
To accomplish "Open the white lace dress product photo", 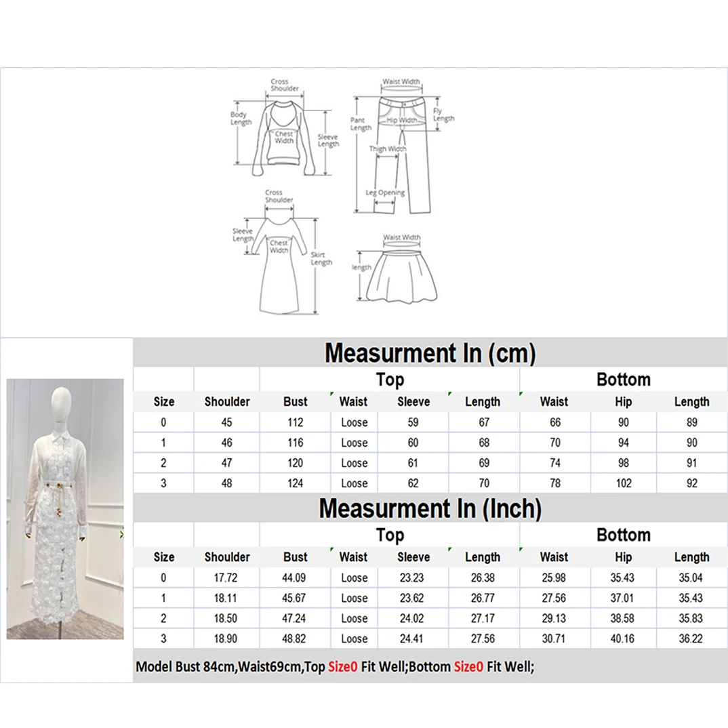I will click(x=65, y=509).
